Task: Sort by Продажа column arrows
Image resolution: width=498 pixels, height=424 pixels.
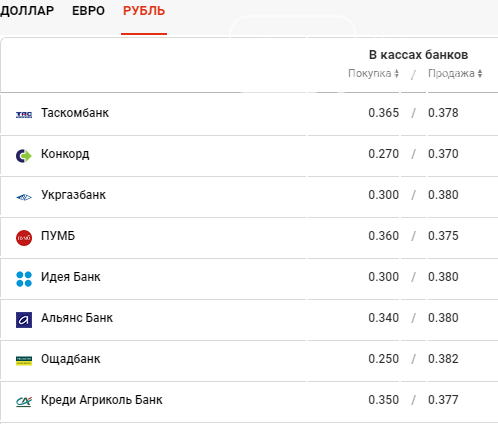Action: pos(480,73)
